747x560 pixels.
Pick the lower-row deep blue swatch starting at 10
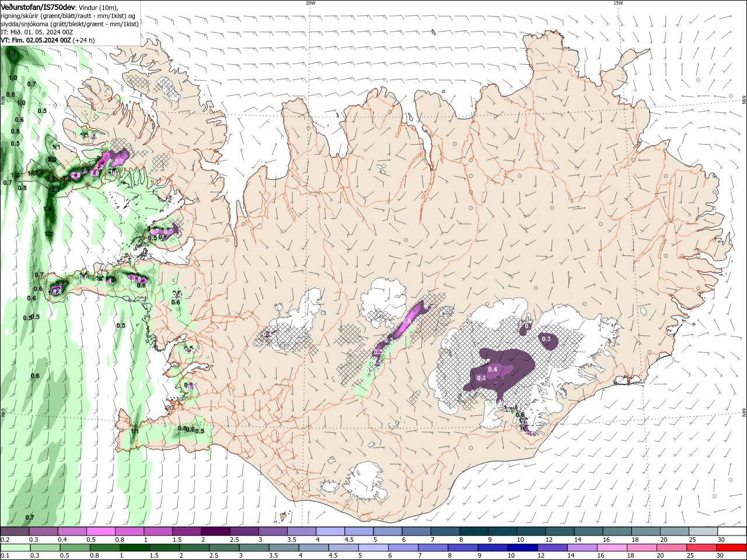pyautogui.click(x=522, y=548)
